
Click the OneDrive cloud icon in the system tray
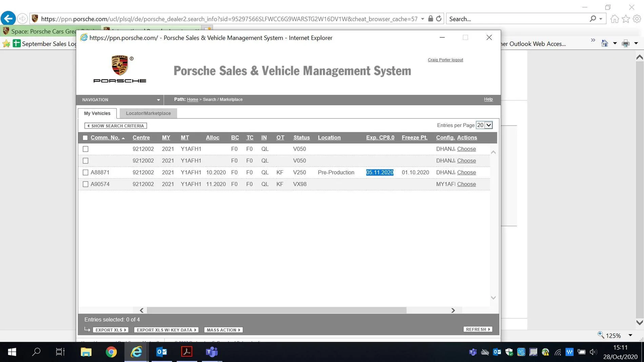[485, 352]
